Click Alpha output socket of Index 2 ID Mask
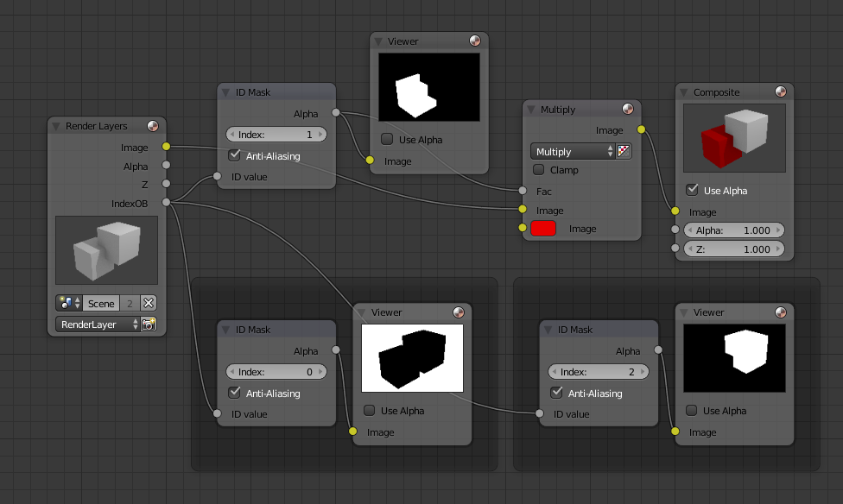The image size is (843, 504). click(658, 350)
